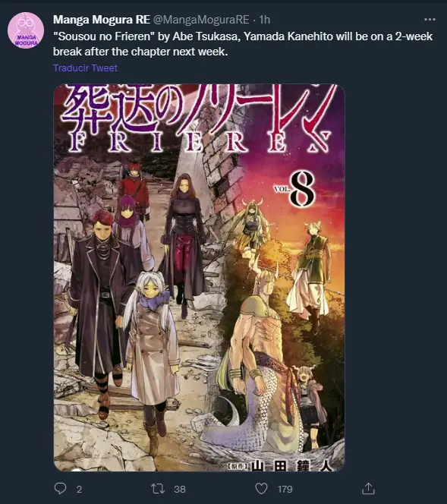Retweet this Sousou no Frieren tweet
This screenshot has height=504, width=447.
coord(158,489)
